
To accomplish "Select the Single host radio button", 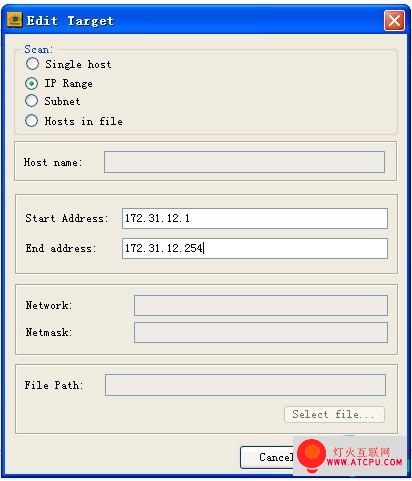I will pos(32,64).
